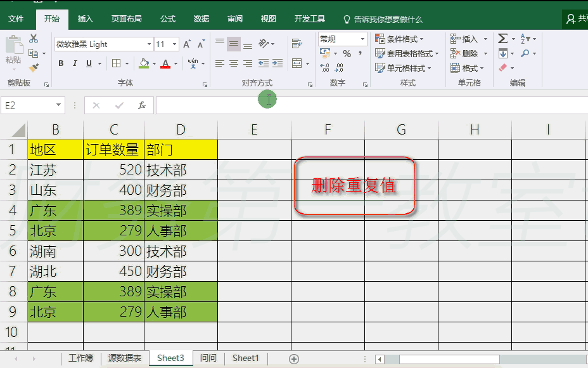The width and height of the screenshot is (588, 368).
Task: Align text right
Action: [x=248, y=63]
